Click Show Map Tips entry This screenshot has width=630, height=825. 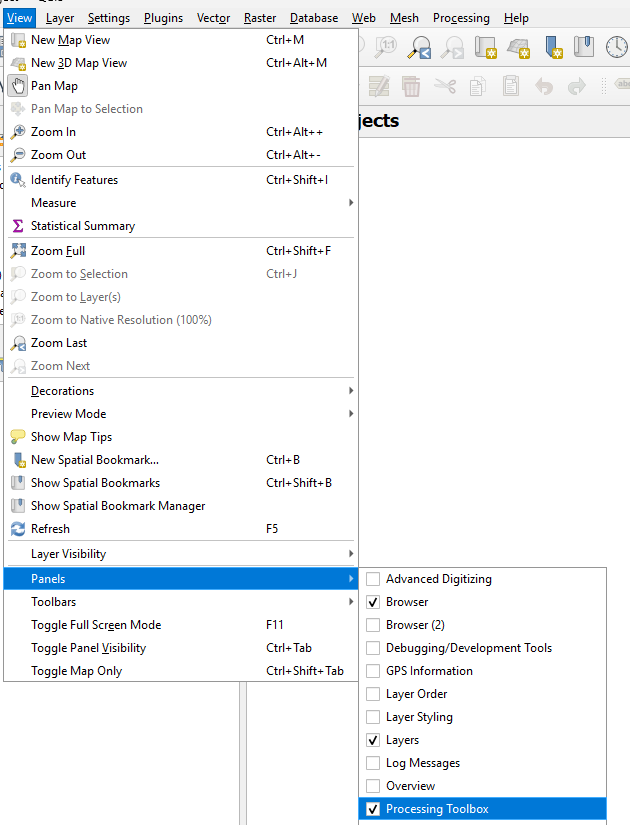(71, 437)
